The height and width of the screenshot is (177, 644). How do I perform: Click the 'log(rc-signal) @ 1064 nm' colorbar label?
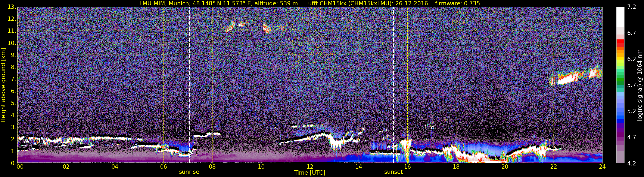[640, 85]
